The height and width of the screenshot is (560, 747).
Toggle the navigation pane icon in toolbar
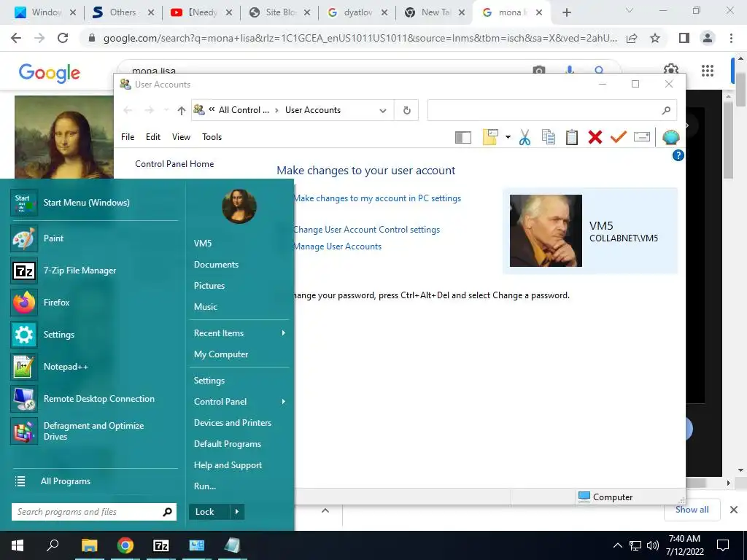tap(463, 138)
